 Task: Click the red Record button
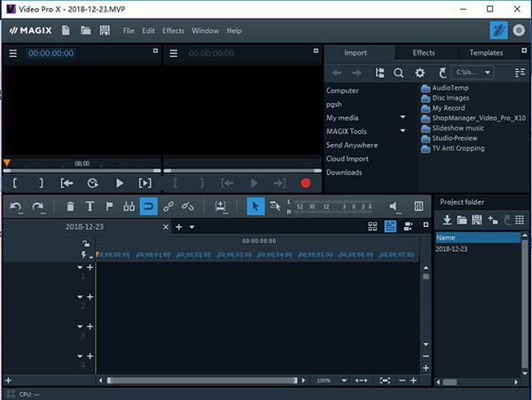tap(305, 184)
